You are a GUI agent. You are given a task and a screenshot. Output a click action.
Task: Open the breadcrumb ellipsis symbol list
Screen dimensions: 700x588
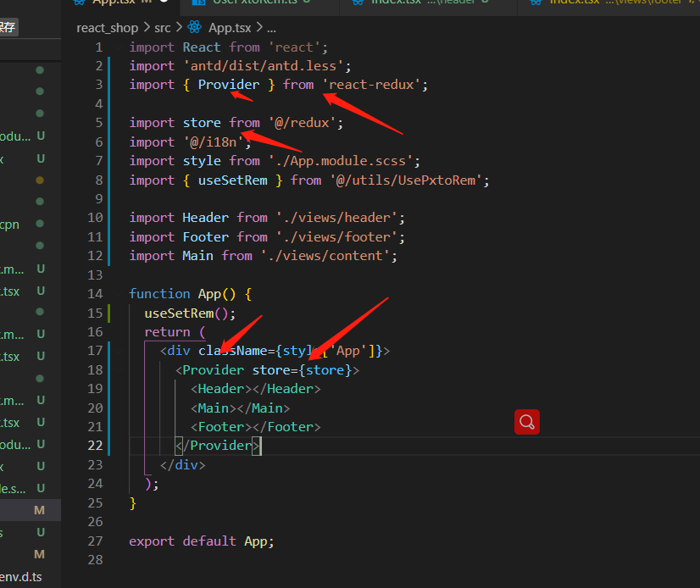[x=271, y=29]
